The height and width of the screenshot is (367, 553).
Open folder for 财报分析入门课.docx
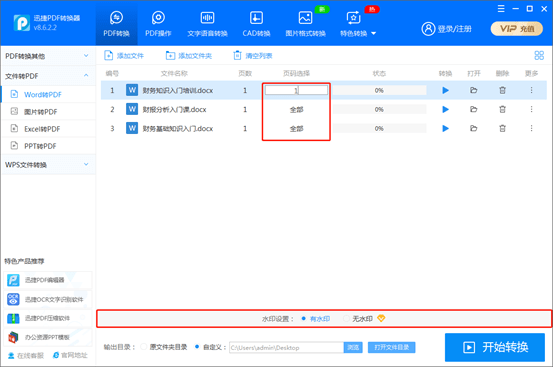(474, 109)
